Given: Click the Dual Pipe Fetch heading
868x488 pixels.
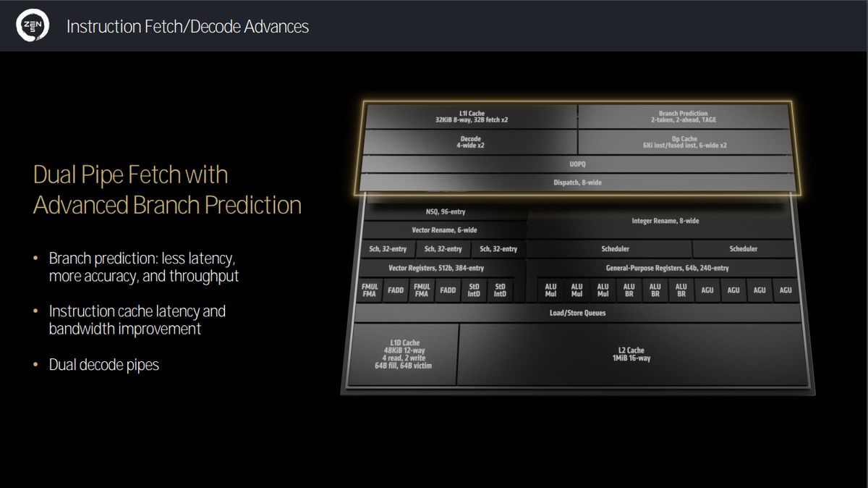Looking at the screenshot, I should [130, 174].
